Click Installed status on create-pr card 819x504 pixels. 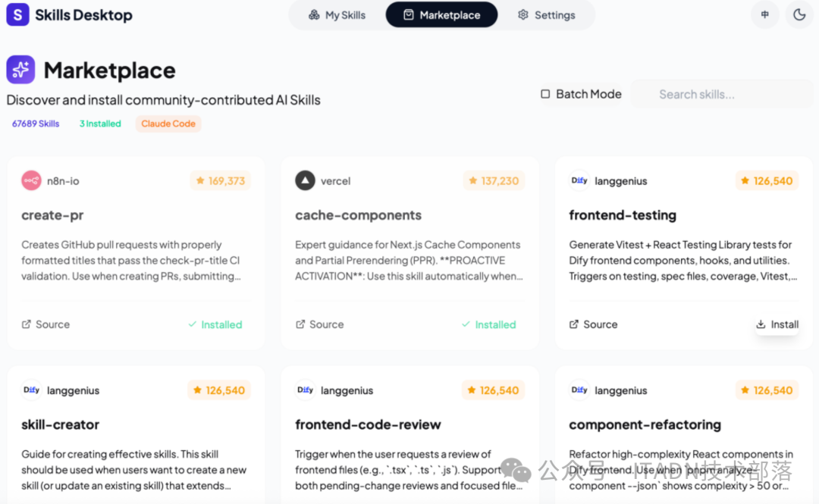click(215, 324)
